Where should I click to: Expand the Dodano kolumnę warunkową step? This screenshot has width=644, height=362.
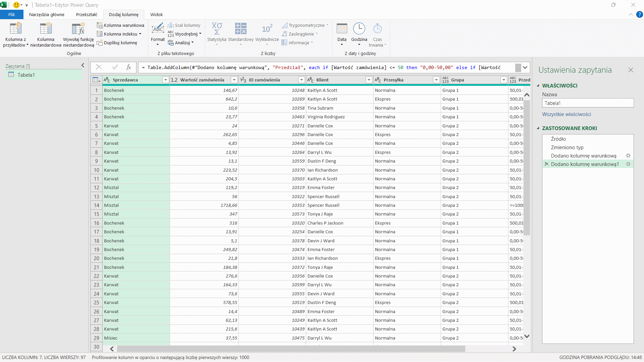pyautogui.click(x=629, y=156)
